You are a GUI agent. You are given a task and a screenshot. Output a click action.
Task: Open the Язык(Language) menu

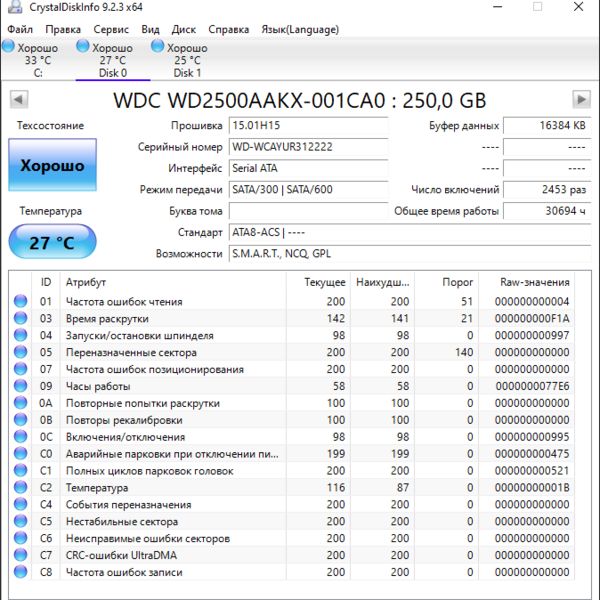tap(300, 29)
